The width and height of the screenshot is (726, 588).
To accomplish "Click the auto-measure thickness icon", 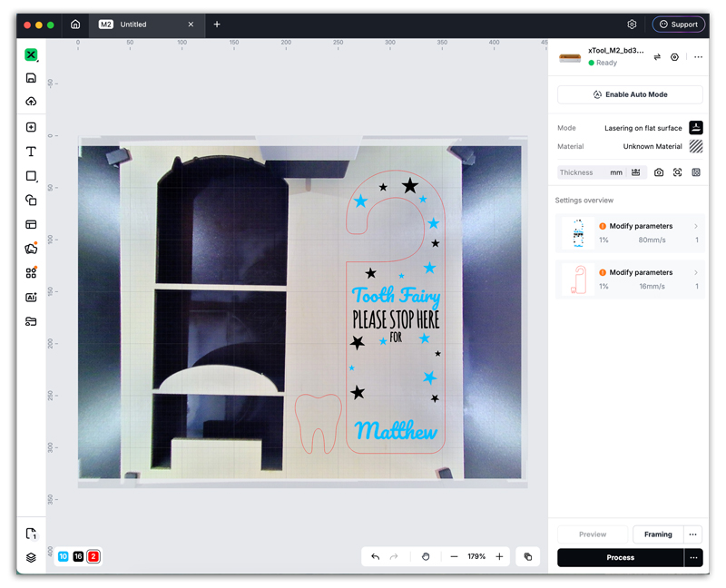I will [x=636, y=172].
